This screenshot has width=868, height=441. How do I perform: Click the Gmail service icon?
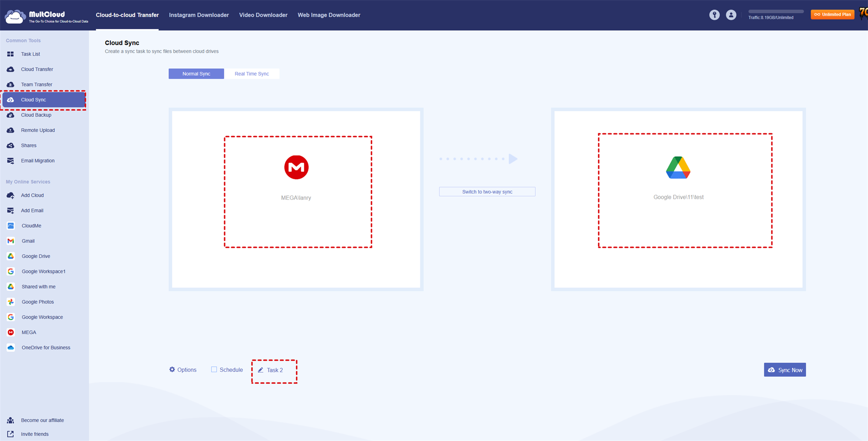click(x=11, y=241)
